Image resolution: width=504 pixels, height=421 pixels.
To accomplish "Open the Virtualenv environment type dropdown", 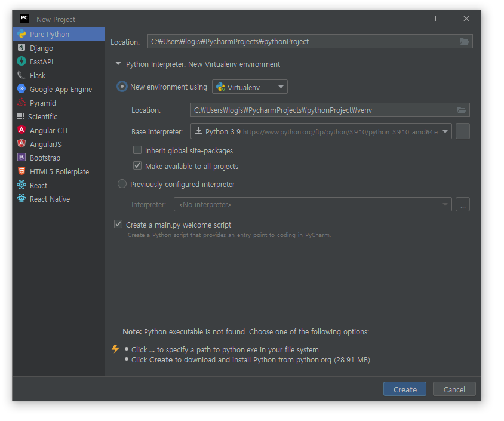I will [x=250, y=87].
